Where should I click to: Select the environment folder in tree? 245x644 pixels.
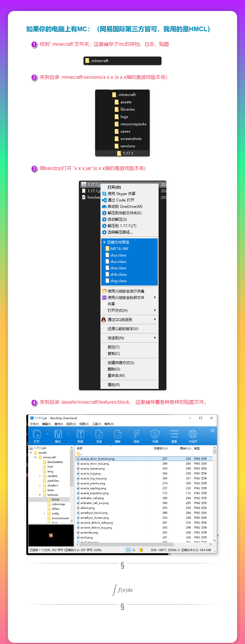point(58,518)
